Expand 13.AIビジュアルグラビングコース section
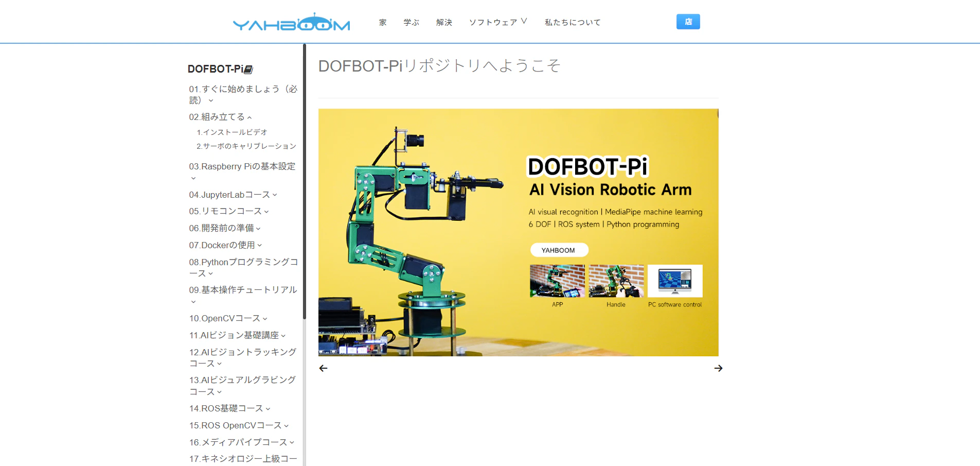This screenshot has height=466, width=980. pyautogui.click(x=242, y=386)
